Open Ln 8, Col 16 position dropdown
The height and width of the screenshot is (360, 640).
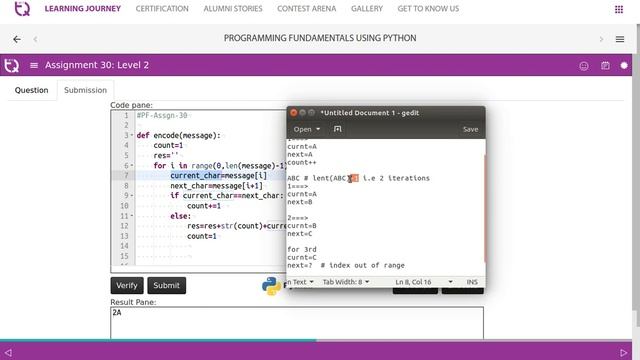(x=424, y=282)
